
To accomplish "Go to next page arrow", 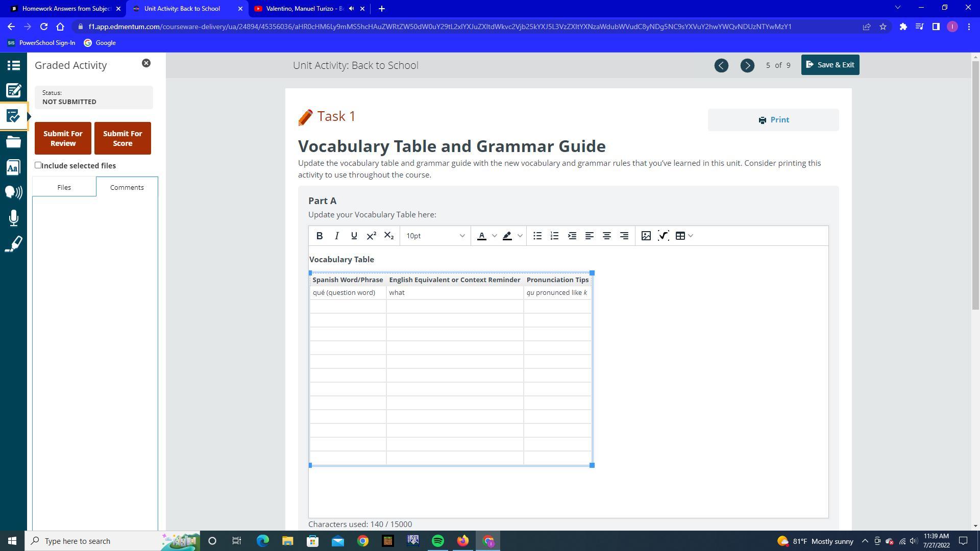I will pos(747,65).
